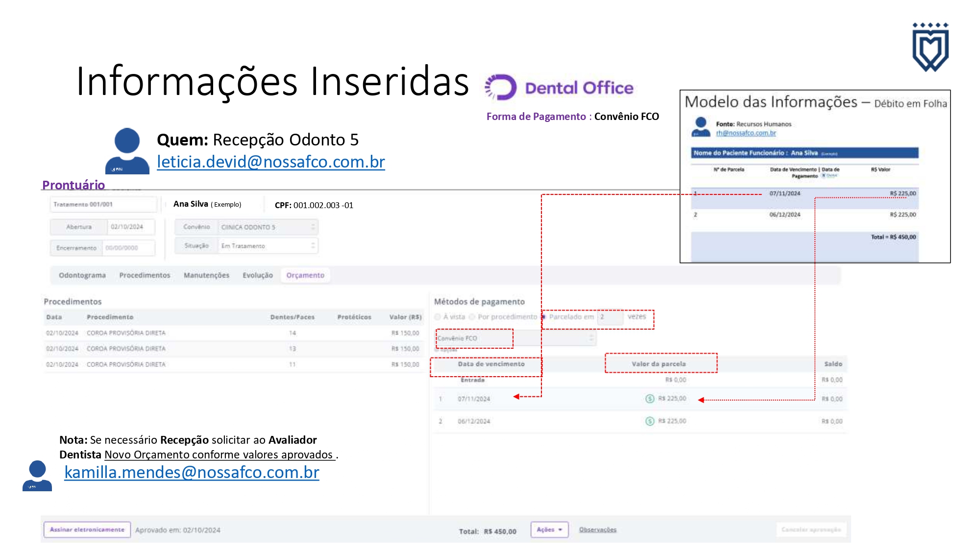Image resolution: width=980 pixels, height=551 pixels.
Task: Click the avatar beside kamilla.mendes email
Action: click(x=37, y=475)
